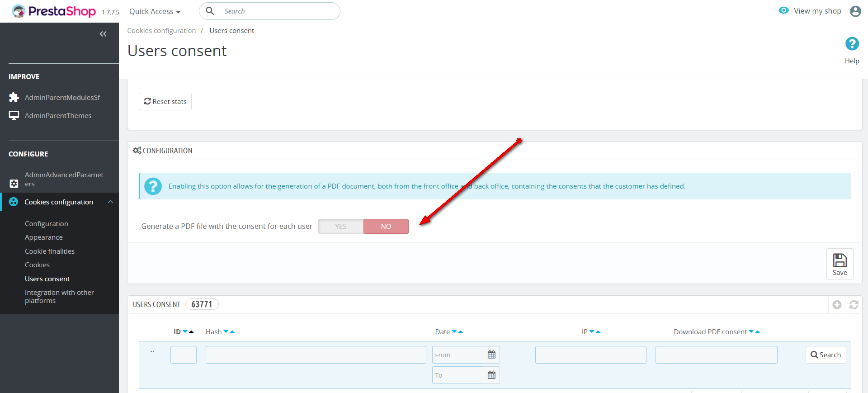Click the AdminAdvancedParameters gear icon

click(14, 184)
